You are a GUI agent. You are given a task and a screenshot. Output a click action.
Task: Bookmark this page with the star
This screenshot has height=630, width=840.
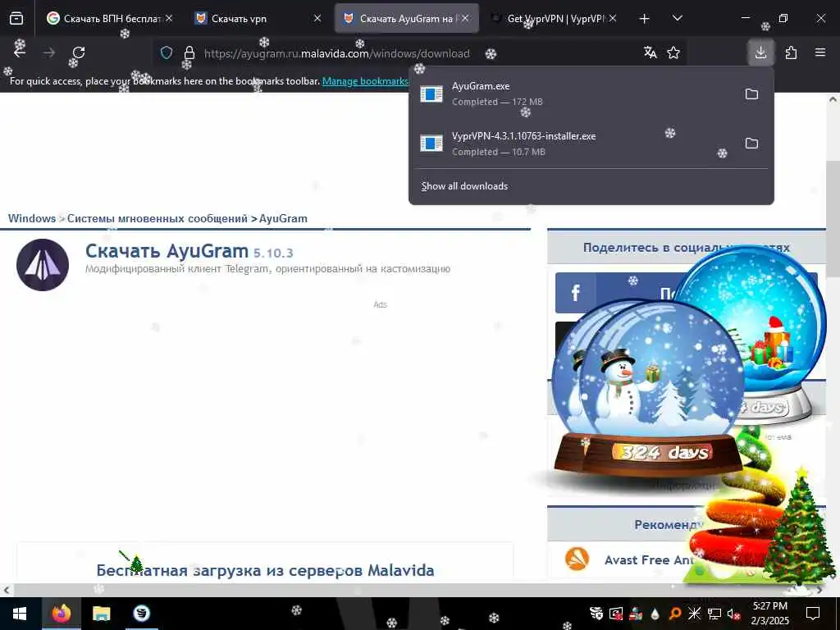point(673,52)
